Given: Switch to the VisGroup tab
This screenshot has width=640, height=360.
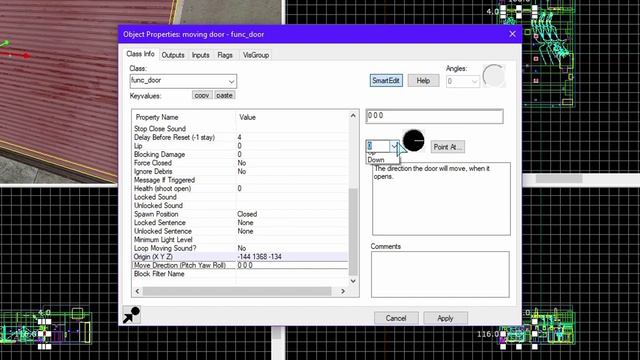Looking at the screenshot, I should pyautogui.click(x=256, y=55).
